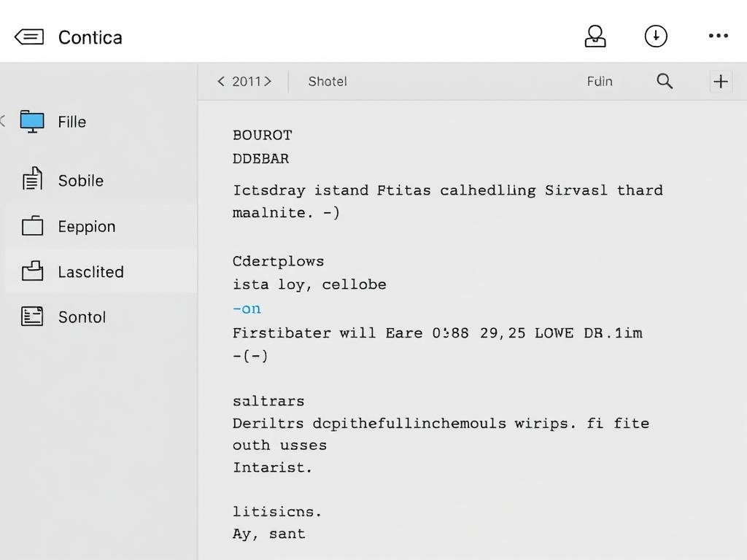The image size is (747, 560).
Task: Click the list icon next to Sontol
Action: [32, 316]
